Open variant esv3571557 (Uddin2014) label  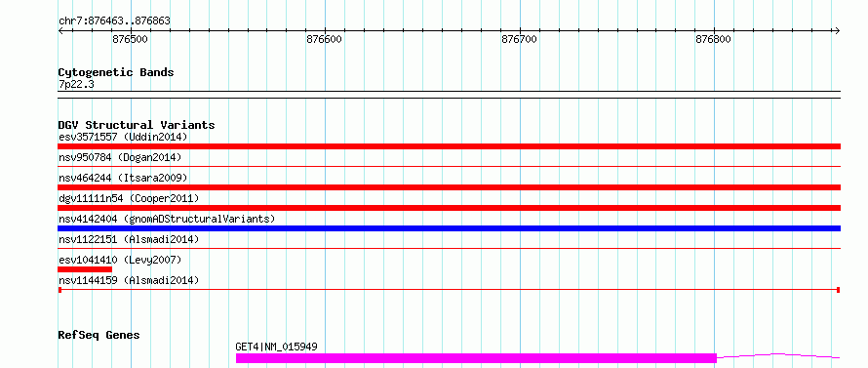pyautogui.click(x=123, y=137)
